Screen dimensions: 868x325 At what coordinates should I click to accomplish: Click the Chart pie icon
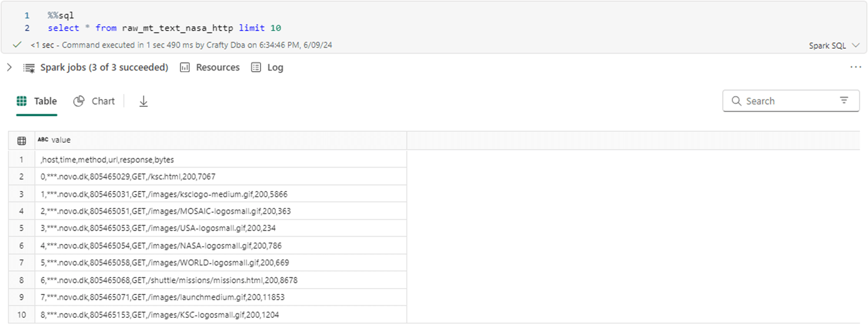pyautogui.click(x=79, y=101)
